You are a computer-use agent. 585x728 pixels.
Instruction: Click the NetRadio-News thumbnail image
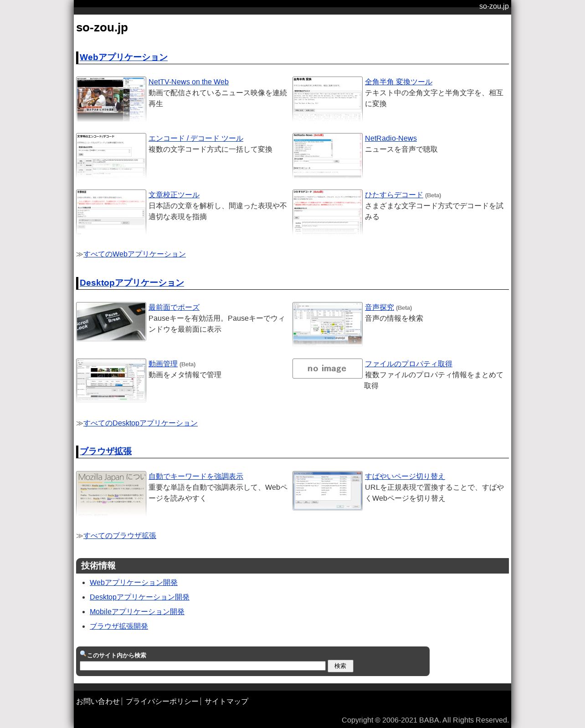coord(328,155)
